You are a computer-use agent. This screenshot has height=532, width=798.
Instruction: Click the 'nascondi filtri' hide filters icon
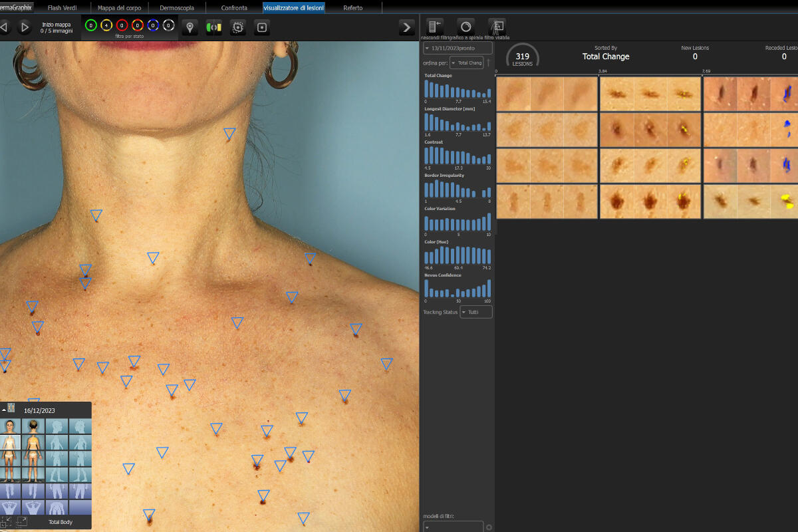tap(435, 27)
